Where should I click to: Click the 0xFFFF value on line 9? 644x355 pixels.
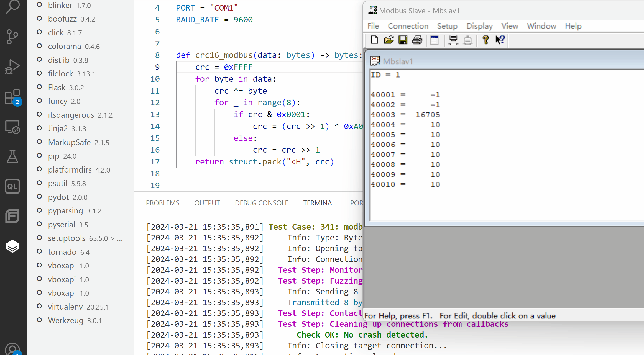[238, 67]
